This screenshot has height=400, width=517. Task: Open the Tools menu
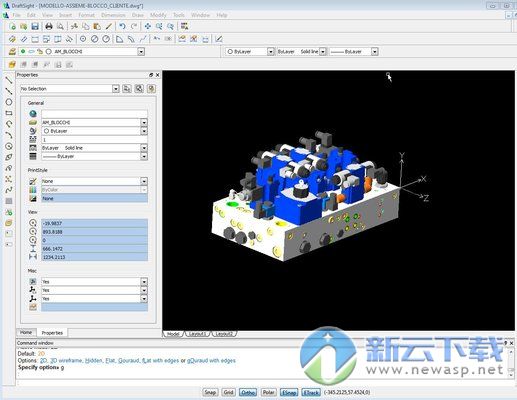pyautogui.click(x=179, y=15)
